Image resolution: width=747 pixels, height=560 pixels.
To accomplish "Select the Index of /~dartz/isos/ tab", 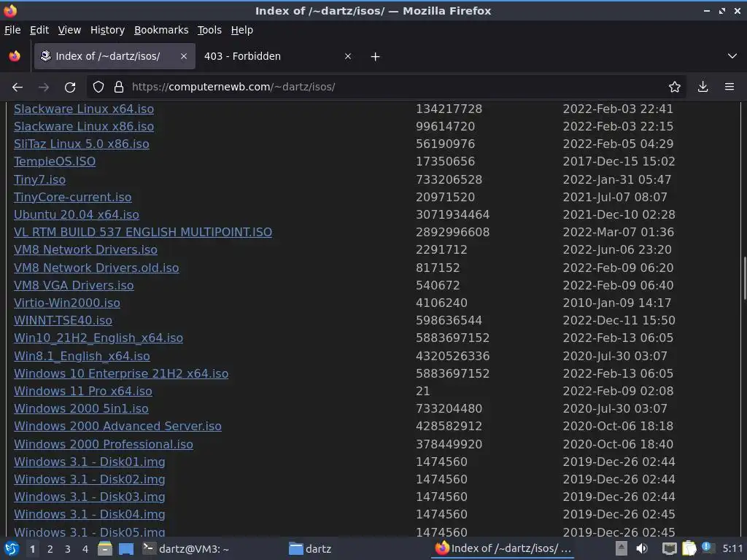I will pos(115,56).
